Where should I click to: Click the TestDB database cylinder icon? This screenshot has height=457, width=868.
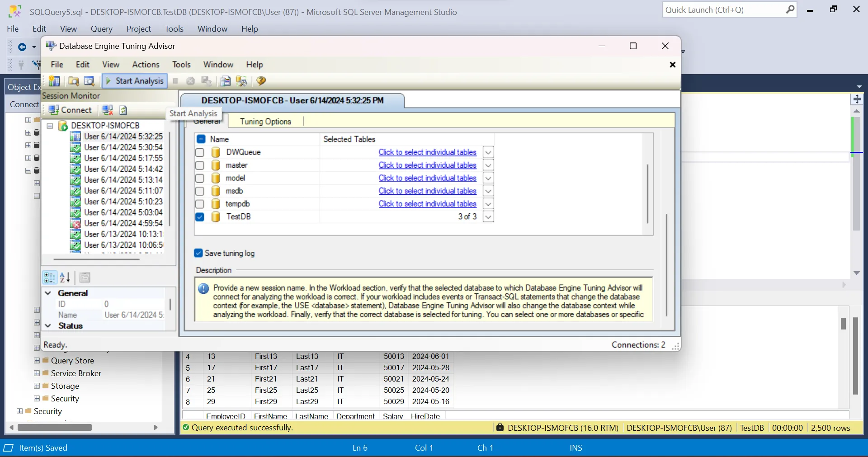pos(216,217)
